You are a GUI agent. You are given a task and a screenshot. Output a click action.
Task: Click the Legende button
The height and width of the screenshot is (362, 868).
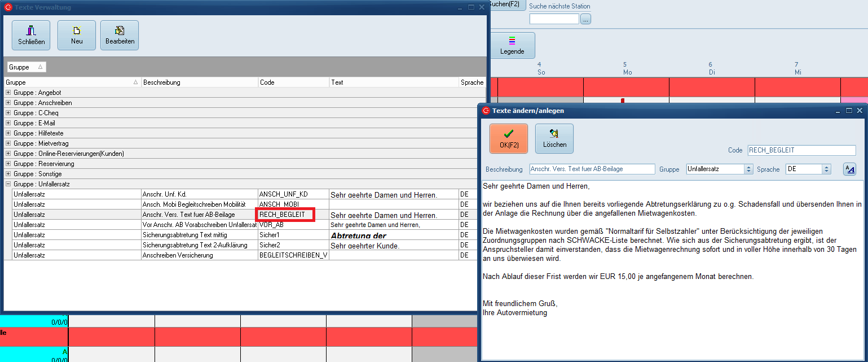click(512, 45)
